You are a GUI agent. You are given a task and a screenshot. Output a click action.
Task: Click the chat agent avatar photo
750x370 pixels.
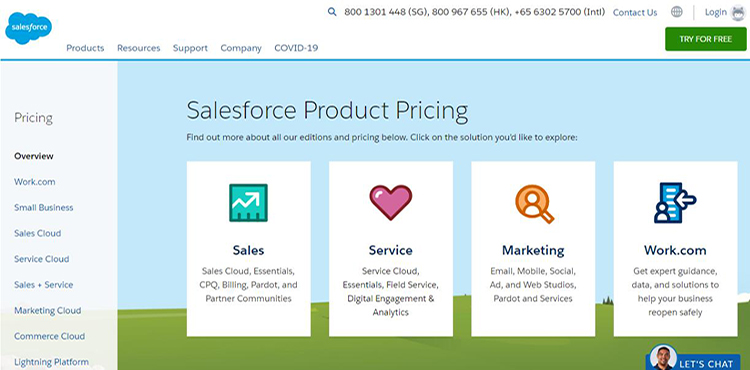[663, 358]
